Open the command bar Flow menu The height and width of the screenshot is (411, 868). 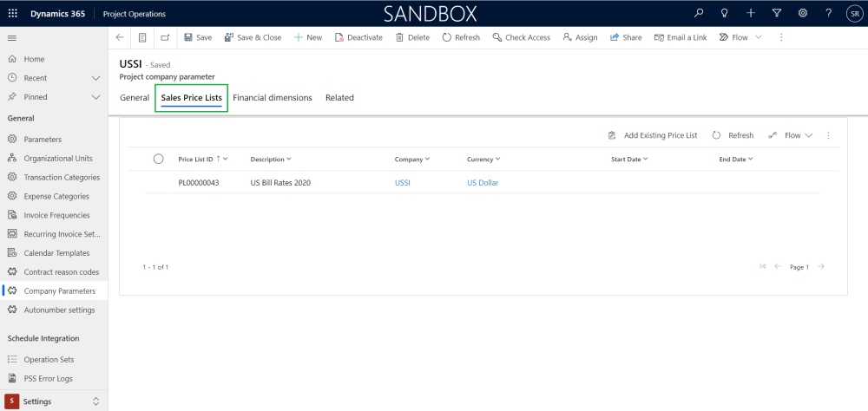(740, 37)
